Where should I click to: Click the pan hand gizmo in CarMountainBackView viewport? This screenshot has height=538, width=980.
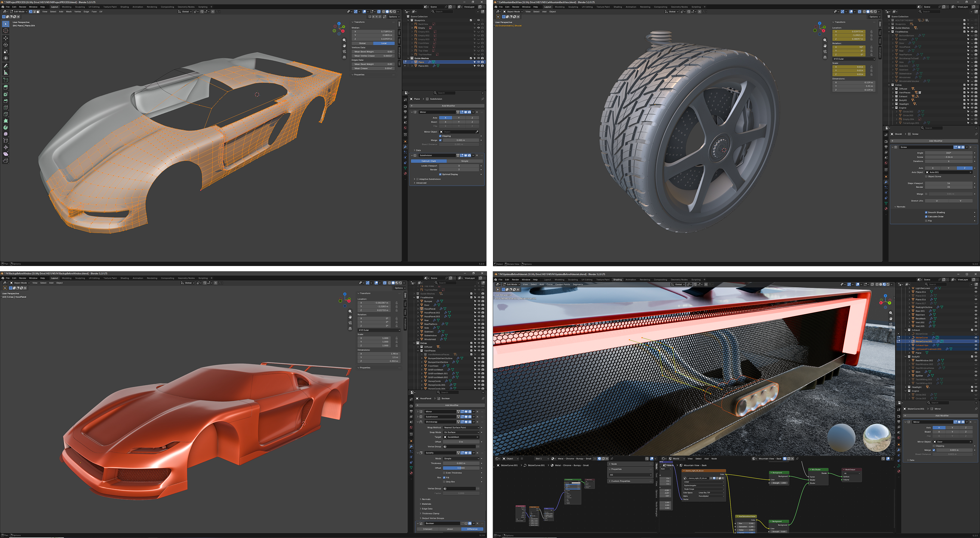click(x=825, y=46)
